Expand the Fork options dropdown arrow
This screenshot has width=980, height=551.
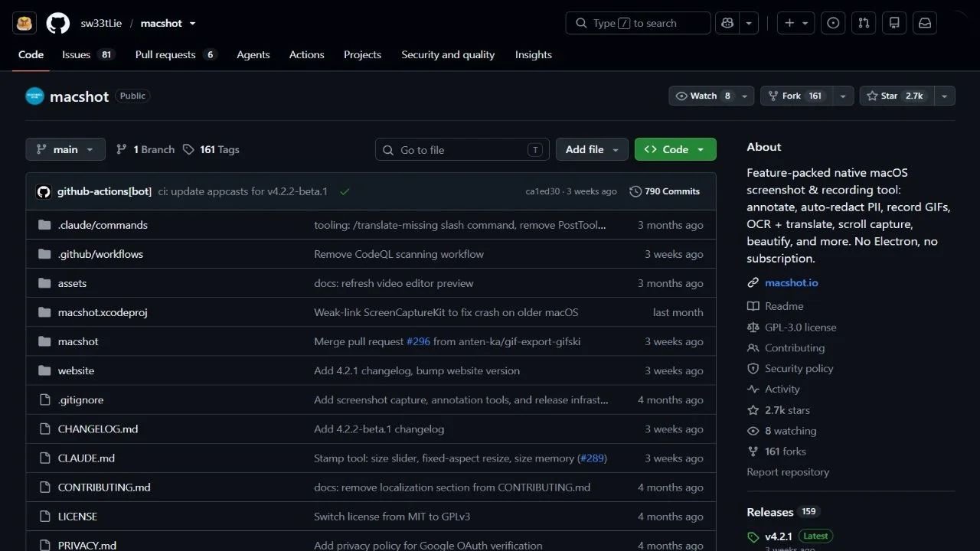click(x=843, y=96)
